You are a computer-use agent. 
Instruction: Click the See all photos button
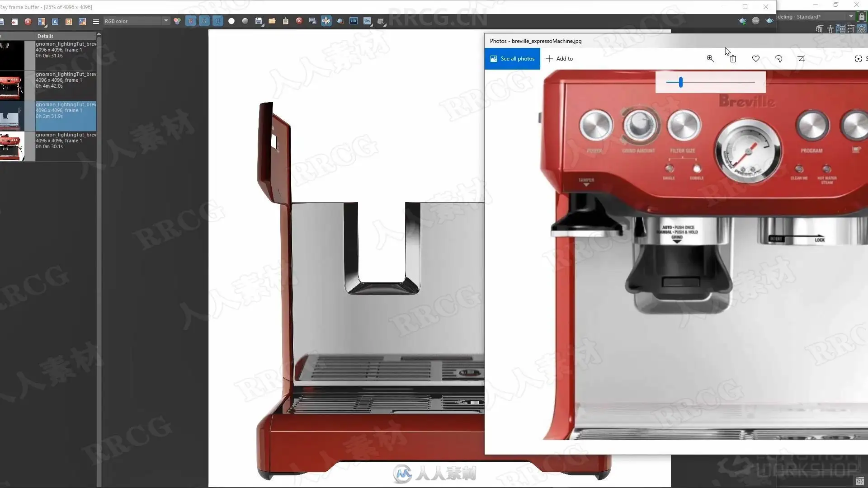[x=512, y=59]
